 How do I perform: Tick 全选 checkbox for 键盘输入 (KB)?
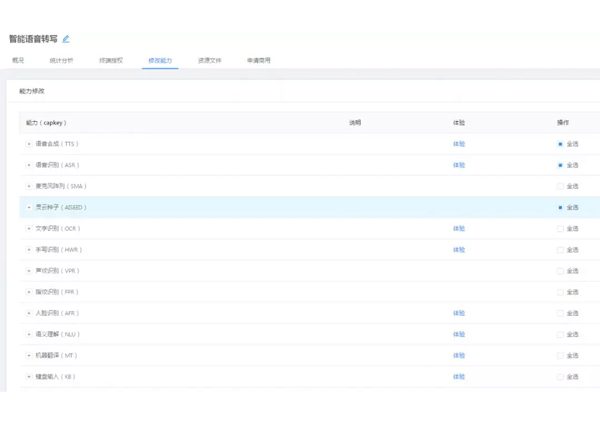[x=560, y=377]
